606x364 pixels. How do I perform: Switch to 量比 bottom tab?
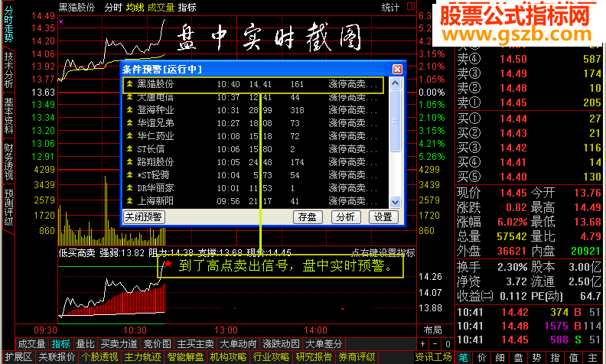click(85, 344)
